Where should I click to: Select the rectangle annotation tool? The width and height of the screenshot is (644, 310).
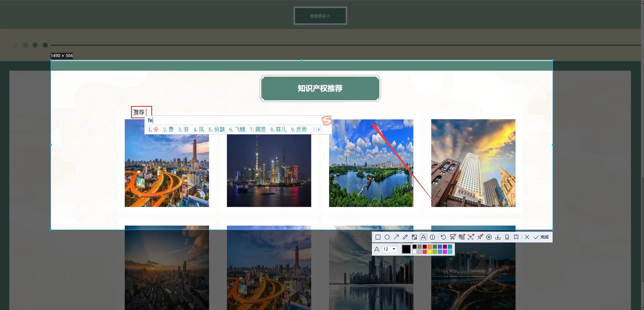coord(378,237)
